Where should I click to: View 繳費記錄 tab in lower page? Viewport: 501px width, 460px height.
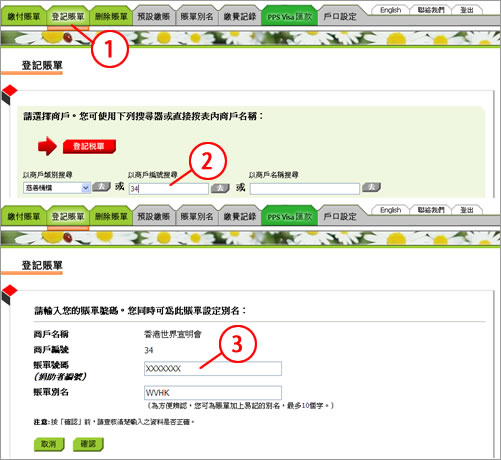pos(240,217)
